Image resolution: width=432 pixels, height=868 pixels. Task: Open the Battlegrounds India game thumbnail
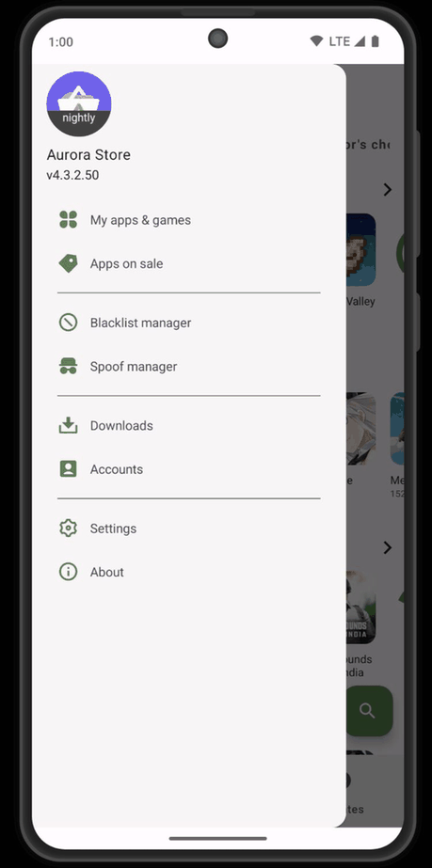pyautogui.click(x=361, y=608)
